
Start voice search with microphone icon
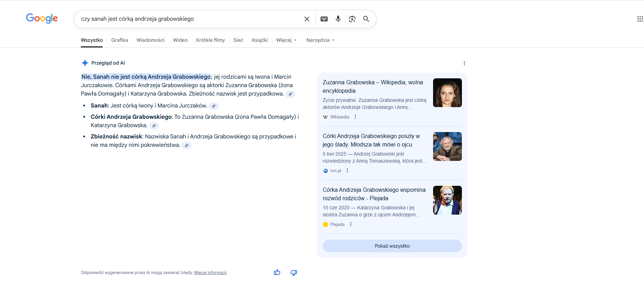pyautogui.click(x=338, y=19)
